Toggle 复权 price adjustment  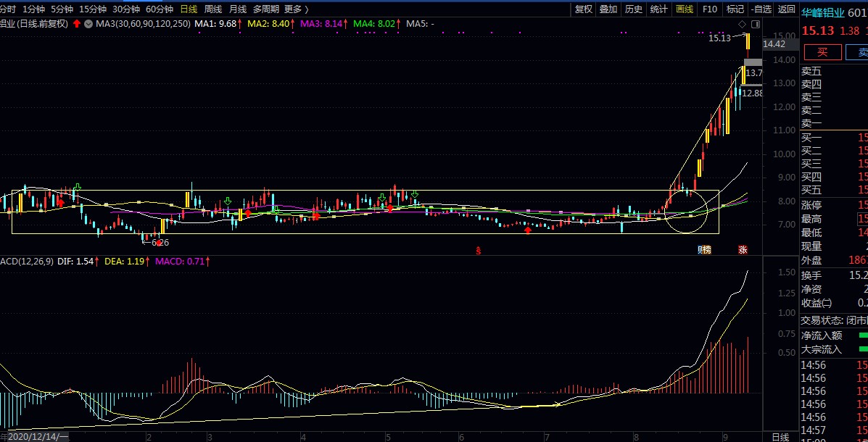click(x=584, y=9)
